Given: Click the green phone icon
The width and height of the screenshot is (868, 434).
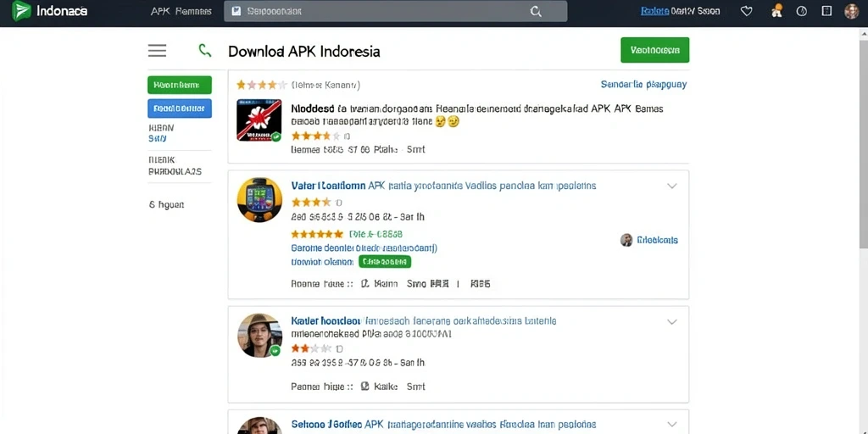Looking at the screenshot, I should point(205,51).
